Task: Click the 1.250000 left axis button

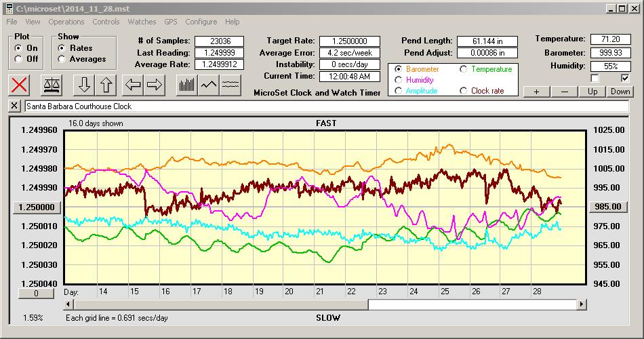Action: 37,207
